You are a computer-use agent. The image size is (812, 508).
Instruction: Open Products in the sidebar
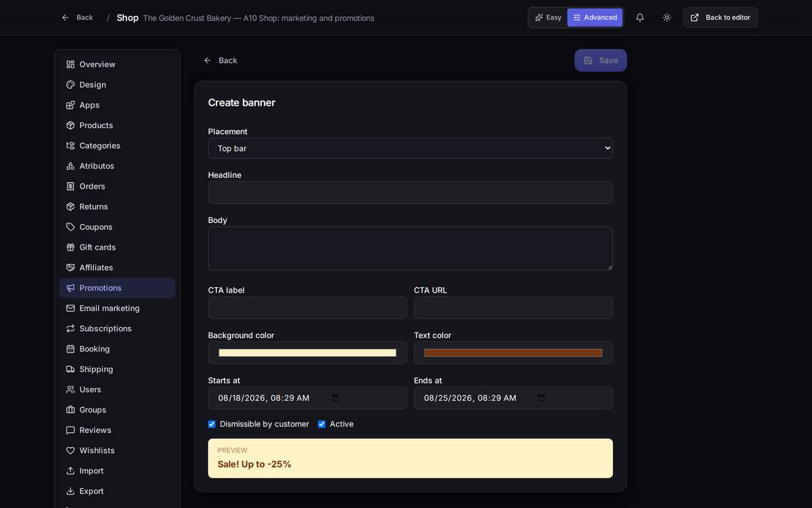pos(117,125)
